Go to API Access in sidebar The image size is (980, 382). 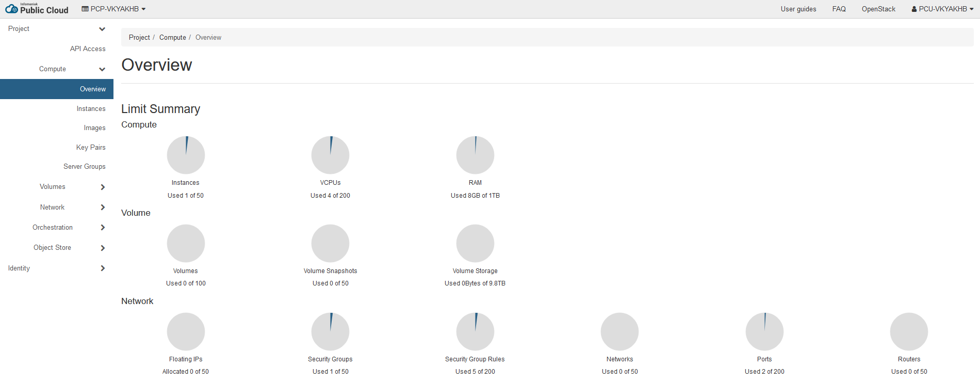88,49
